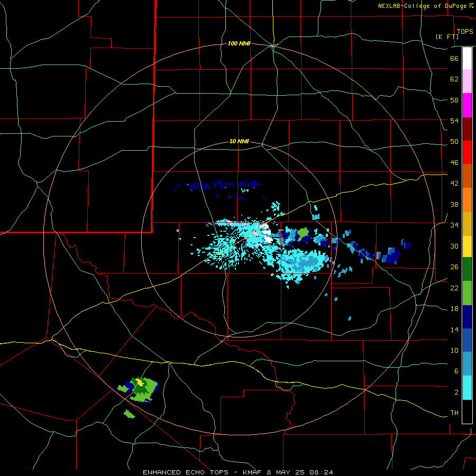Select the bright orange legend swatch

pos(467,200)
